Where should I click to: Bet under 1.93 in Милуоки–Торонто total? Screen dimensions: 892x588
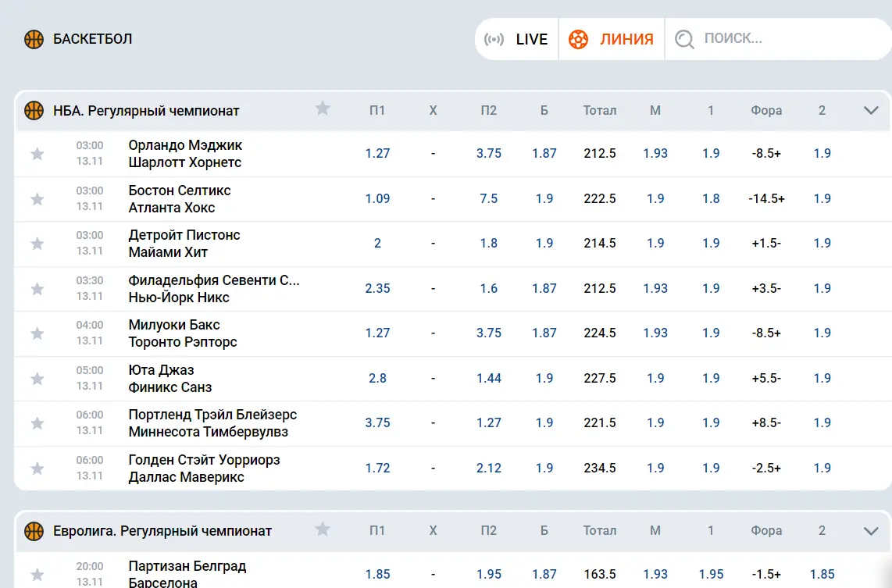click(655, 333)
